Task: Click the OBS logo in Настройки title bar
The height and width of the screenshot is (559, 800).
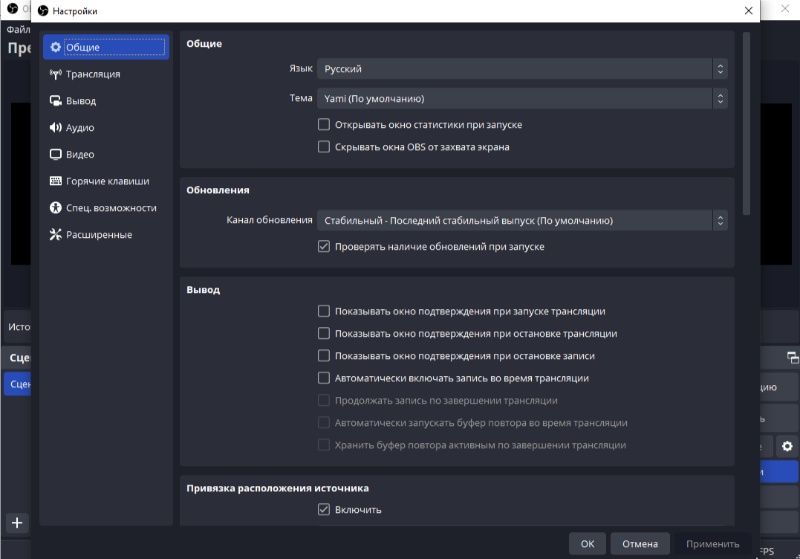Action: (43, 11)
